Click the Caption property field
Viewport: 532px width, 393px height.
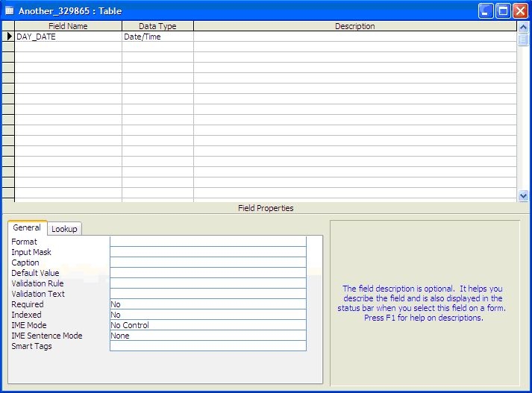pos(207,262)
